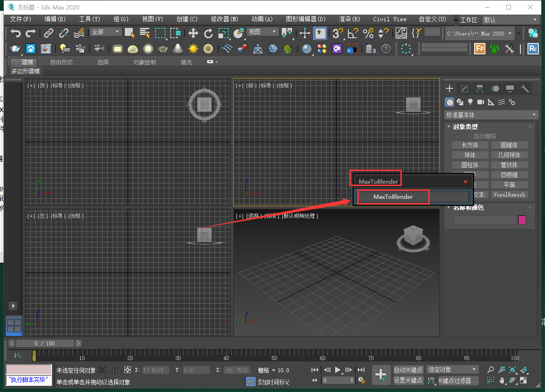Toggle the 3D snaps icon
The width and height of the screenshot is (545, 392).
337,34
